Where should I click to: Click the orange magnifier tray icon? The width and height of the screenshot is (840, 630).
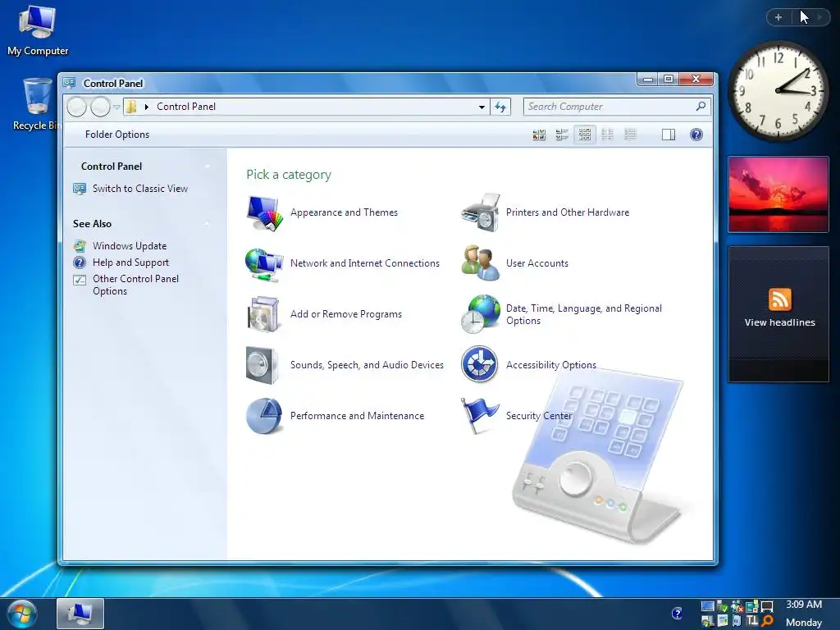click(x=767, y=621)
